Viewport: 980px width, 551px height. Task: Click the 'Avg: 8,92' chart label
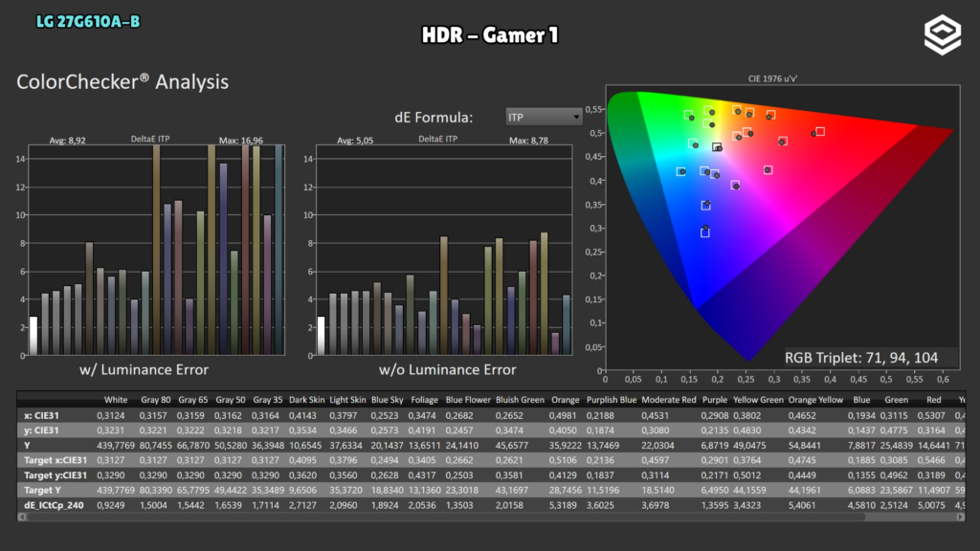68,141
